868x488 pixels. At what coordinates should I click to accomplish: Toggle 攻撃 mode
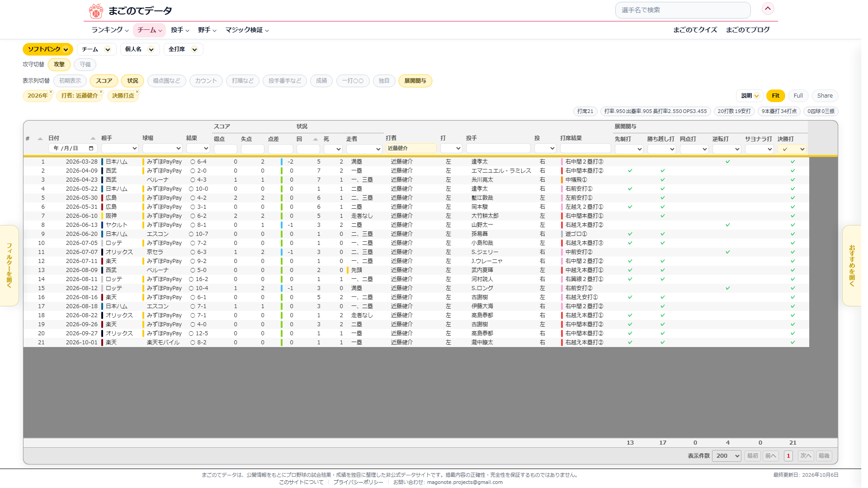coord(59,65)
